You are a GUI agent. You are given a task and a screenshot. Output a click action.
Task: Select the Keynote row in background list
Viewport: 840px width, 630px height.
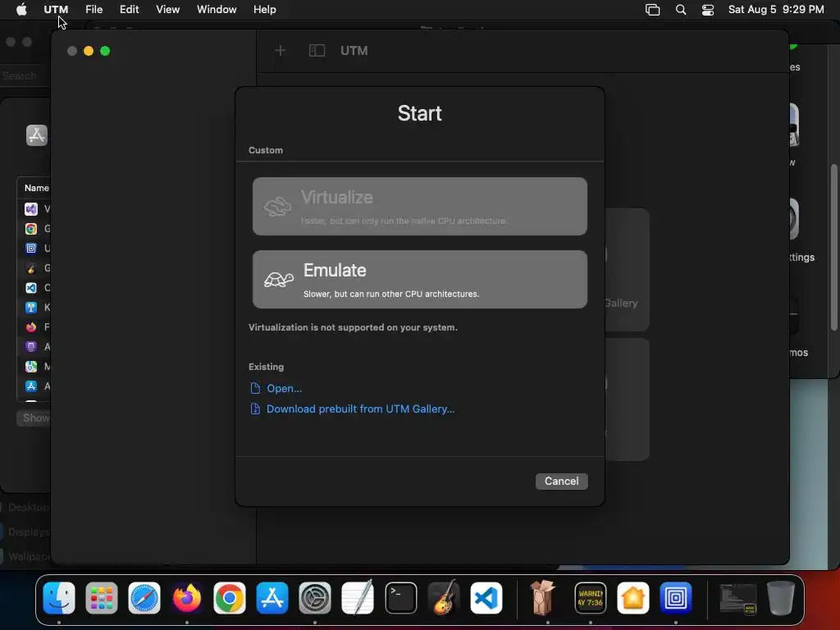(x=34, y=308)
